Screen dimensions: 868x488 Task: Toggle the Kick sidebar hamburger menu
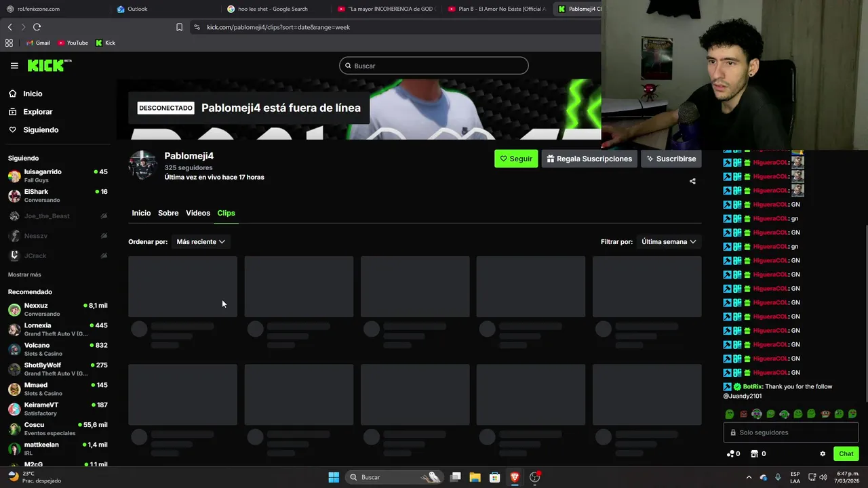(14, 66)
